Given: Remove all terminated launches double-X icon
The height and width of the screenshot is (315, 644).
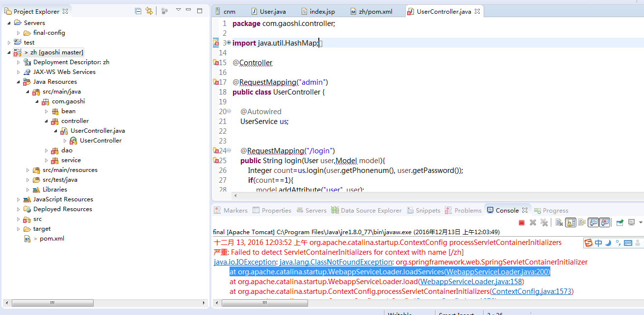Looking at the screenshot, I should pyautogui.click(x=544, y=222).
